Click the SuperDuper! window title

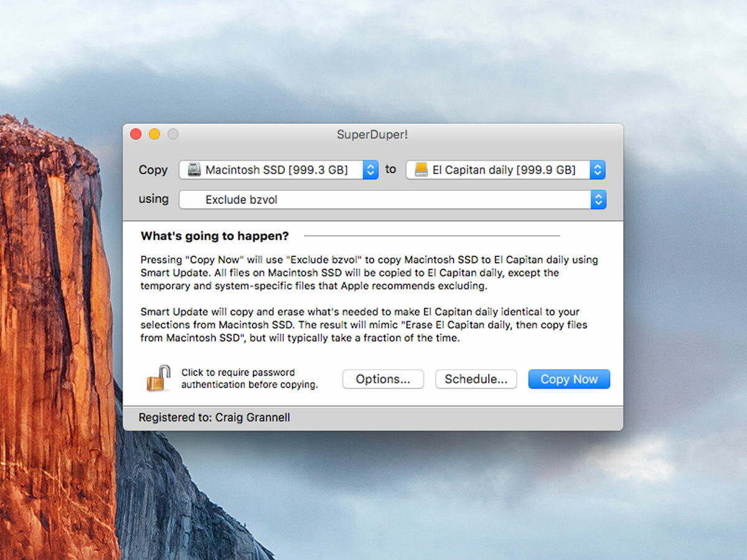click(x=372, y=134)
